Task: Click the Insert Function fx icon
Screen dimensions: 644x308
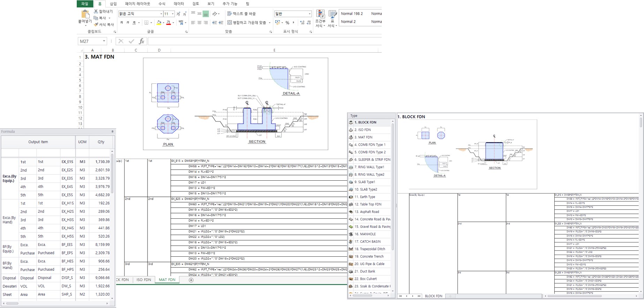Action: pos(141,41)
